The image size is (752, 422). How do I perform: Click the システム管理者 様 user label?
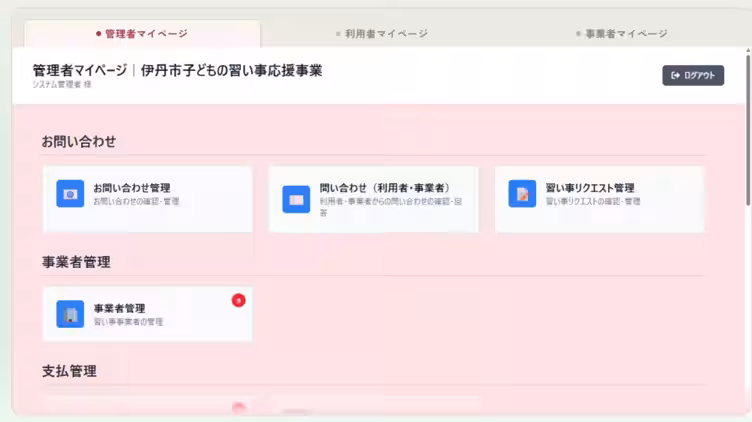click(x=61, y=84)
